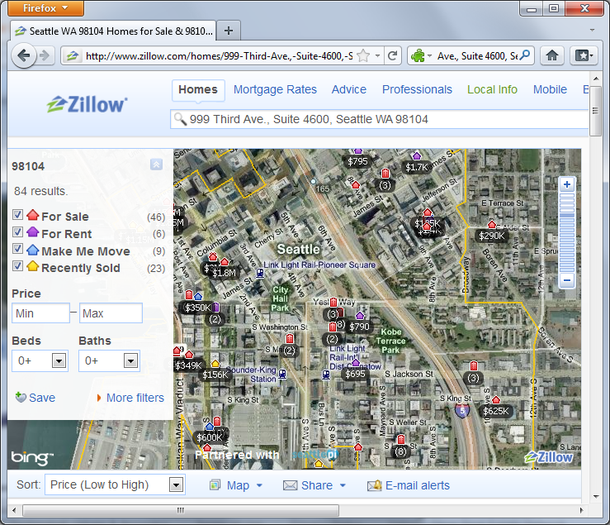The image size is (610, 525).
Task: Click the magnifier in browser search box
Action: (x=524, y=55)
